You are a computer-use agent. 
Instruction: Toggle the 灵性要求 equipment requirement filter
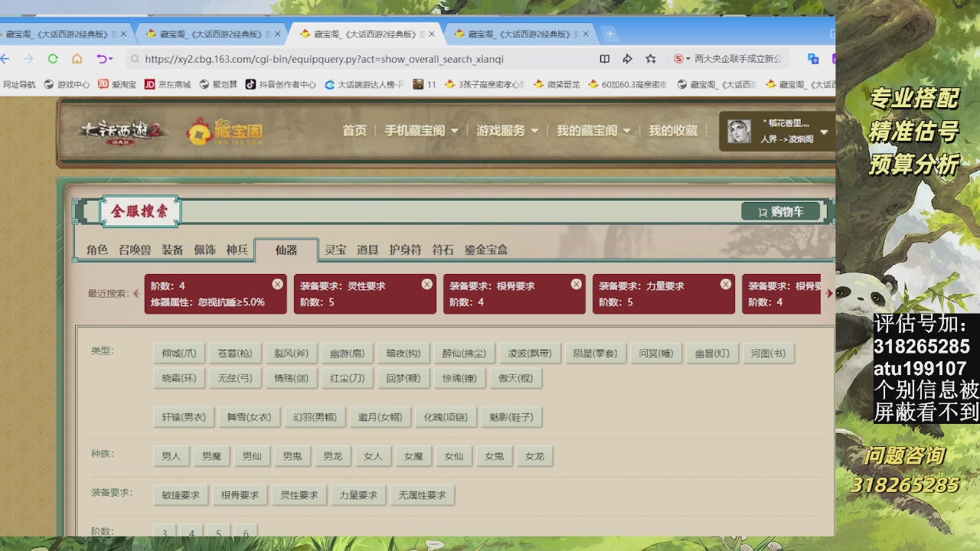coord(299,495)
